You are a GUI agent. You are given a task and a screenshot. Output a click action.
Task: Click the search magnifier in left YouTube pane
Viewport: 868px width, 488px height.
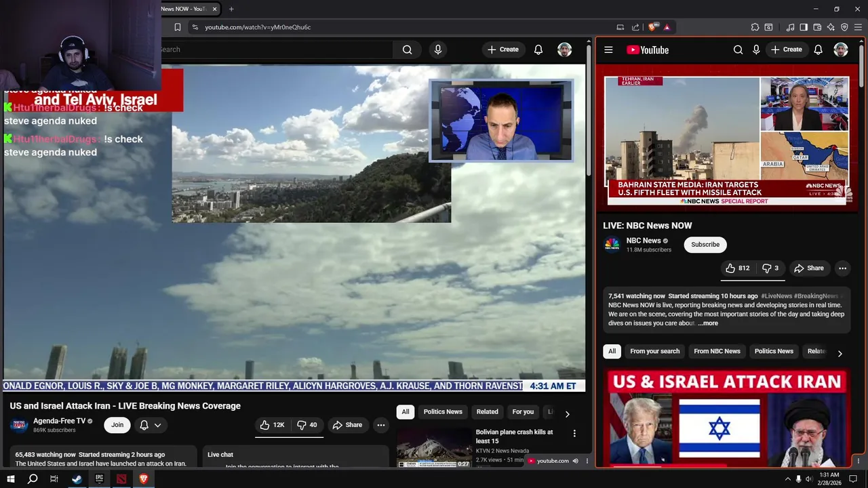(407, 49)
